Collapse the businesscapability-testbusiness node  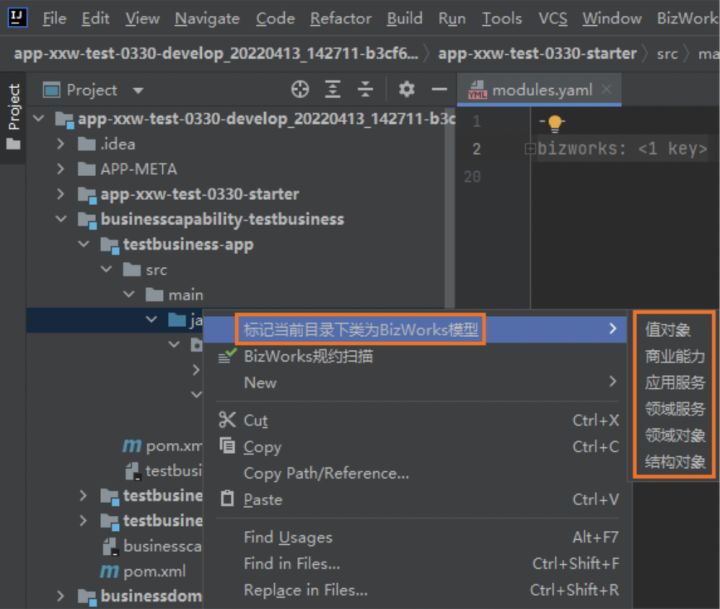[61, 219]
